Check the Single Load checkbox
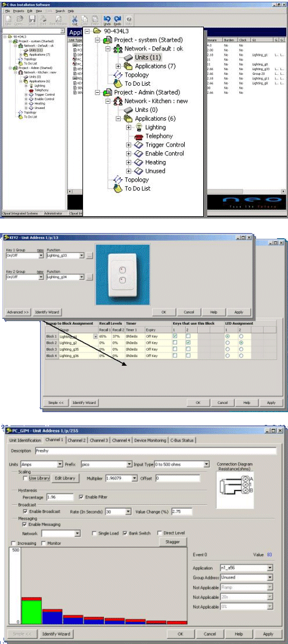288x644 pixels. pos(95,533)
